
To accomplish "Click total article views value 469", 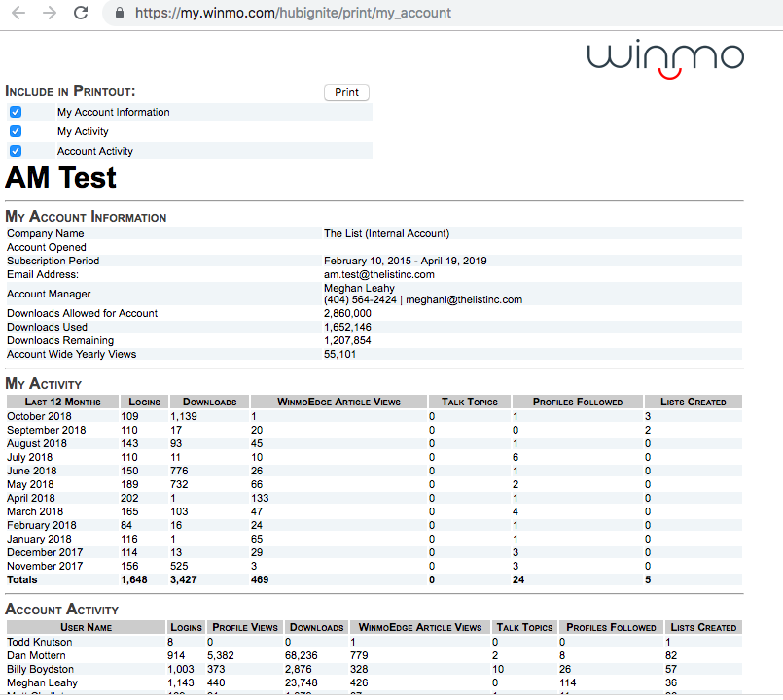I will click(x=260, y=579).
